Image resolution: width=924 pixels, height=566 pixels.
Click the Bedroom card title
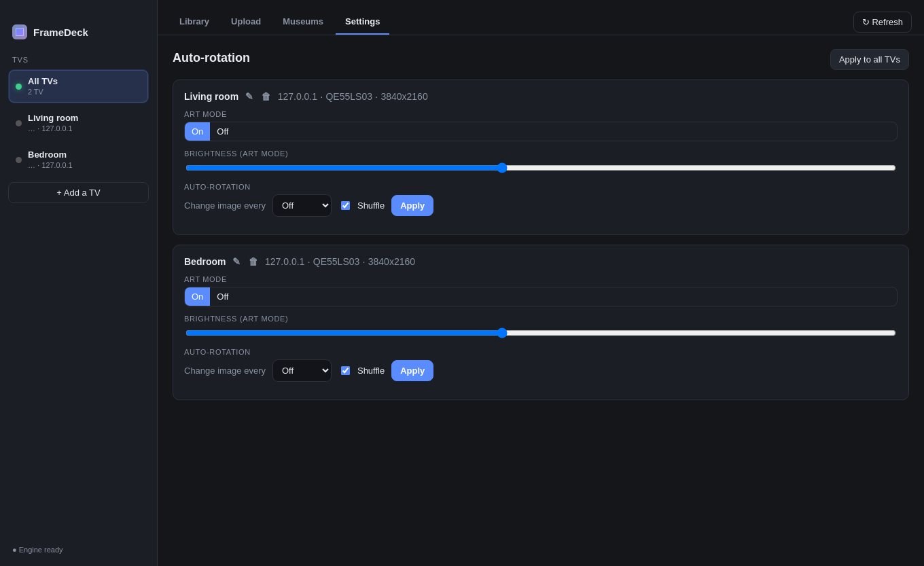tap(205, 262)
